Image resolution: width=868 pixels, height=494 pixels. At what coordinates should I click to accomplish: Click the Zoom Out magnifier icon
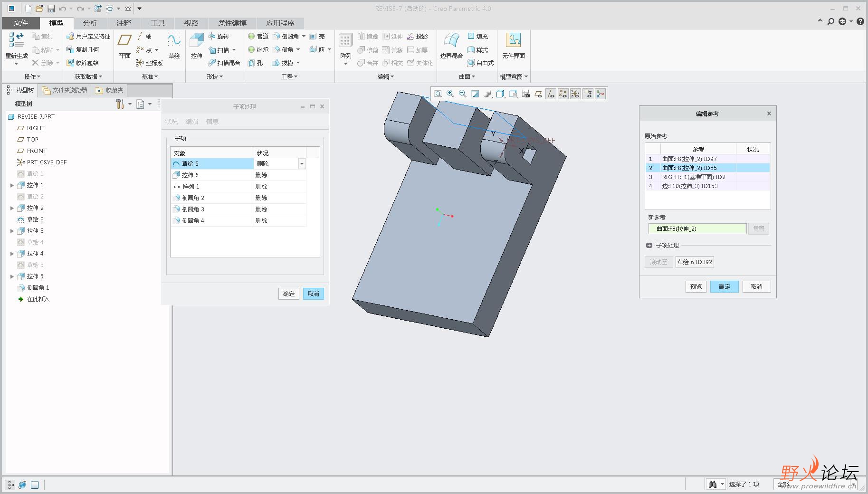click(x=462, y=94)
